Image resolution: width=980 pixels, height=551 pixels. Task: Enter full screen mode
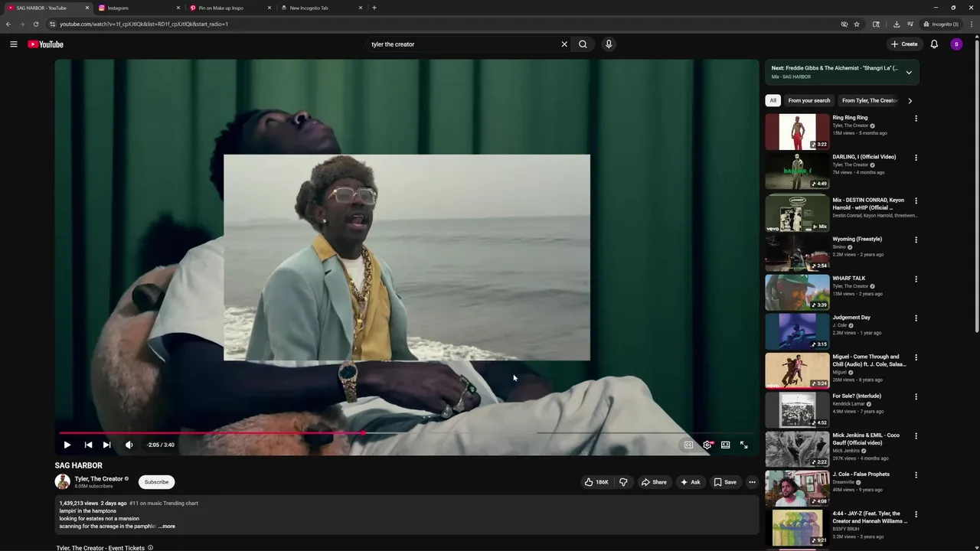(x=743, y=445)
